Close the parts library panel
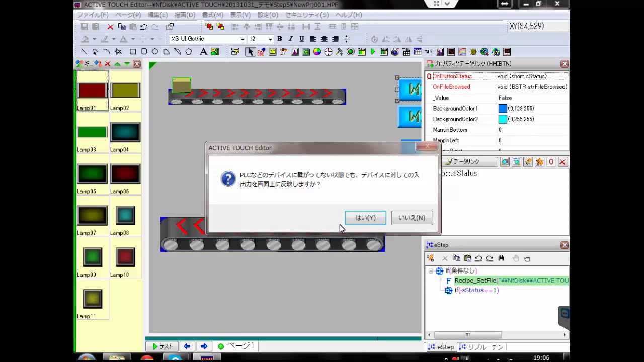 pos(136,64)
